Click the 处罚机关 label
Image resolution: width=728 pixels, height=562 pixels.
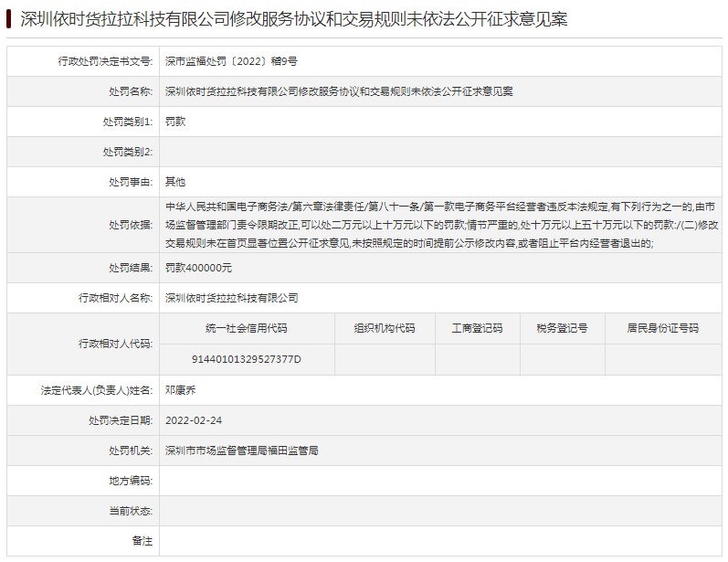click(131, 451)
